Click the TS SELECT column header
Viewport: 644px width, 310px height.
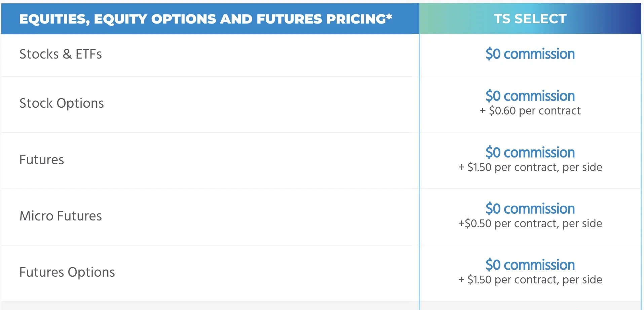tap(530, 19)
